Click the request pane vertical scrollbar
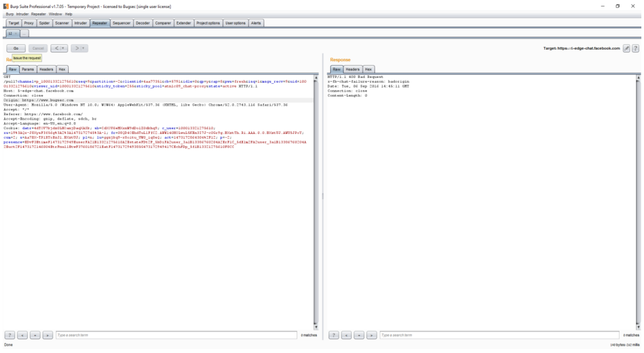The image size is (644, 353). tap(316, 202)
